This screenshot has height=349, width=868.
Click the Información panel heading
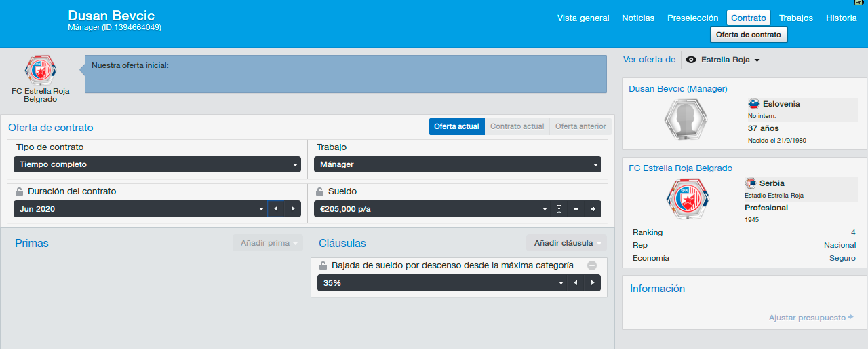pyautogui.click(x=657, y=289)
